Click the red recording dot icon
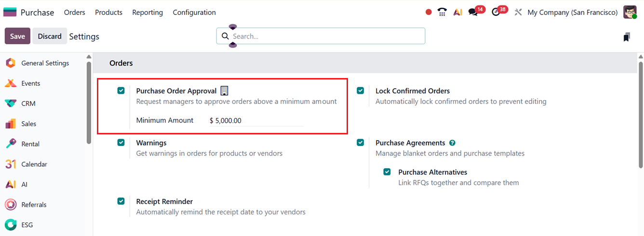644x236 pixels. pos(429,13)
